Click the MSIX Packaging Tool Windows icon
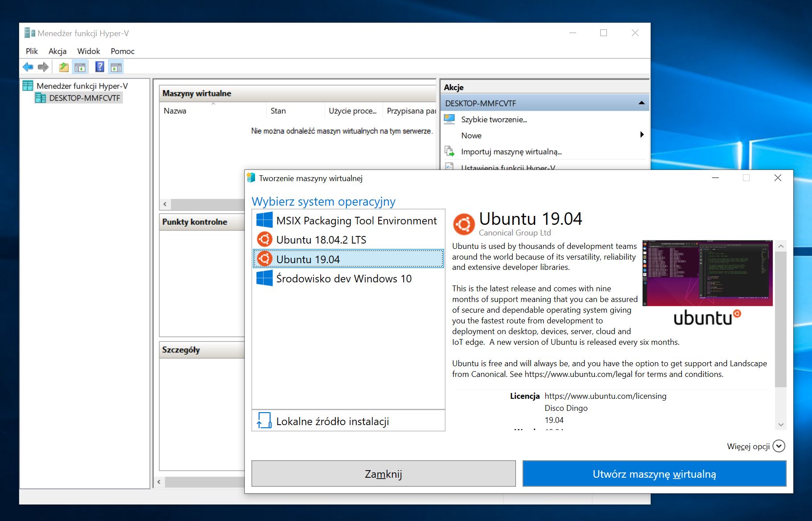812x521 pixels. [x=264, y=219]
